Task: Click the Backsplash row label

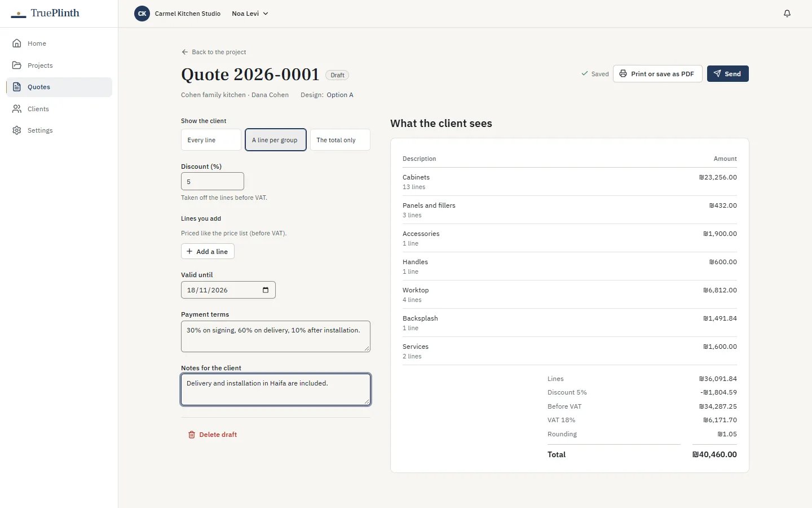Action: click(x=420, y=318)
